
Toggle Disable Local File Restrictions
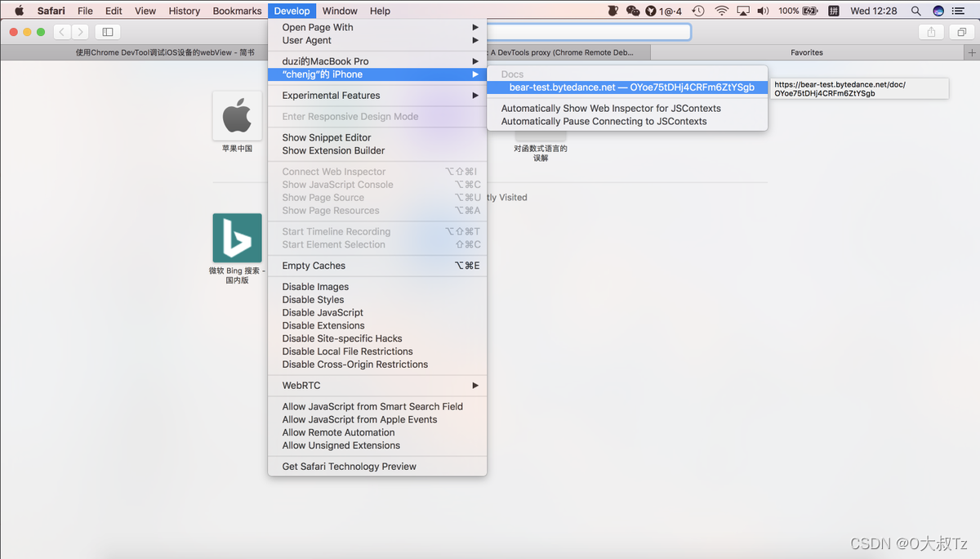pyautogui.click(x=378, y=352)
